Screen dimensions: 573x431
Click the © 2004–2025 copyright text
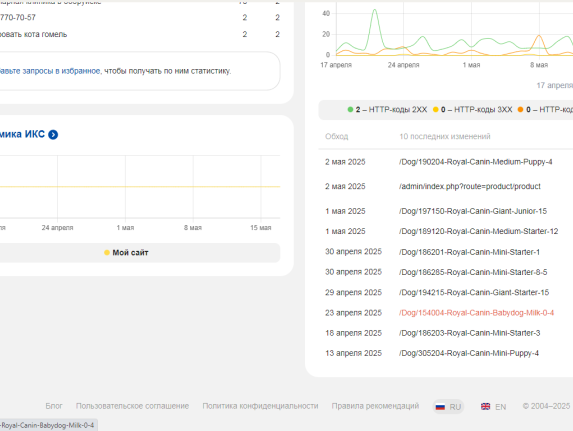pyautogui.click(x=546, y=406)
